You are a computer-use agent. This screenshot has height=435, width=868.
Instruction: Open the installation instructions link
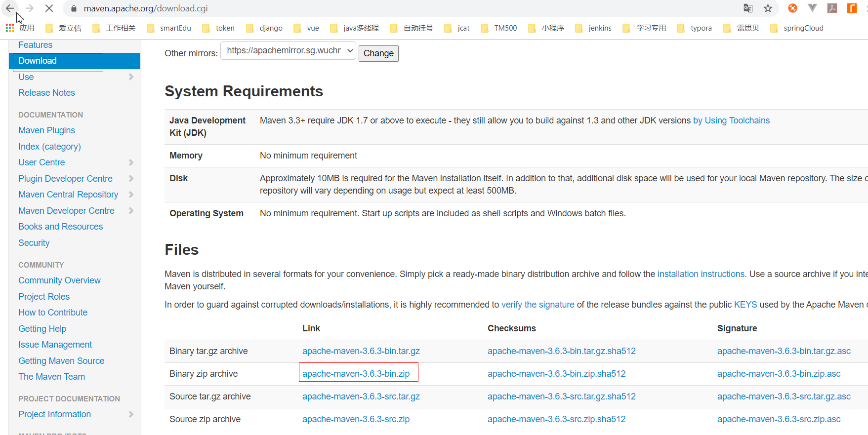click(x=702, y=274)
